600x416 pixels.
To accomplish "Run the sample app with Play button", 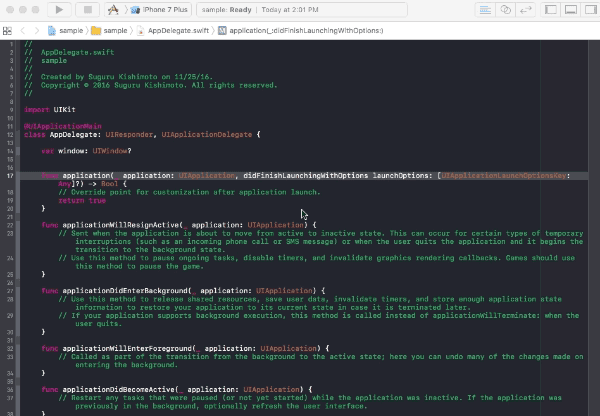I will coord(59,10).
